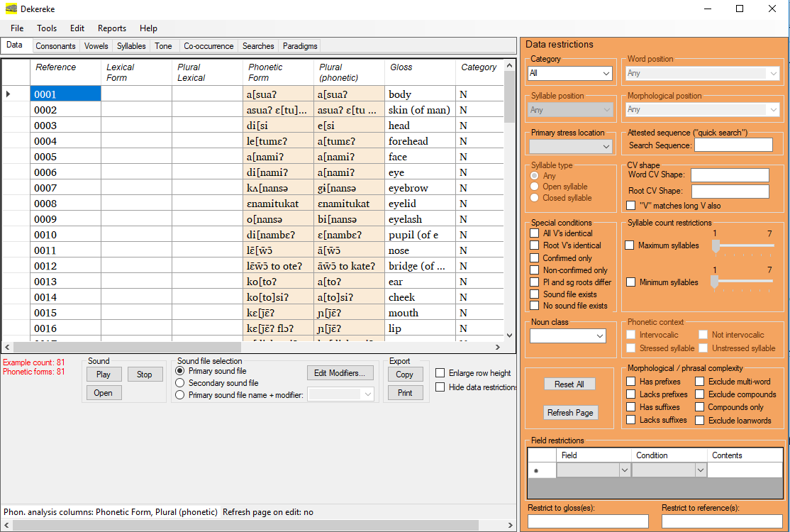This screenshot has height=532, width=790.
Task: Select the Secondary sound file radio button
Action: click(x=180, y=383)
